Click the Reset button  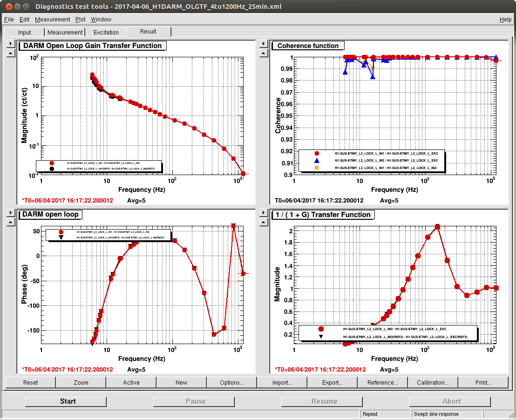click(31, 382)
